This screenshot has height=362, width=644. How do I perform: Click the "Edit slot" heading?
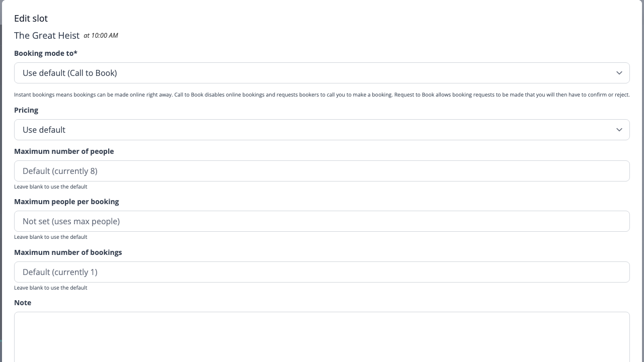[x=31, y=18]
